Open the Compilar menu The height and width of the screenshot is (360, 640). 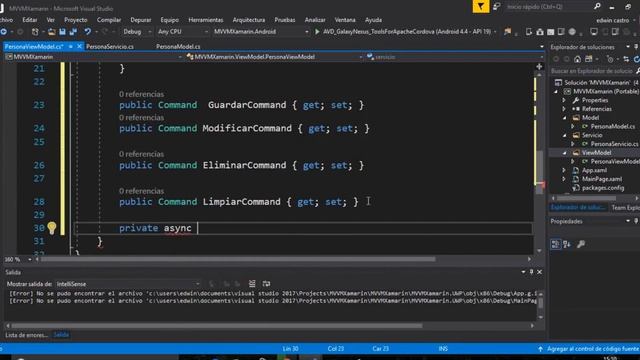coord(109,20)
